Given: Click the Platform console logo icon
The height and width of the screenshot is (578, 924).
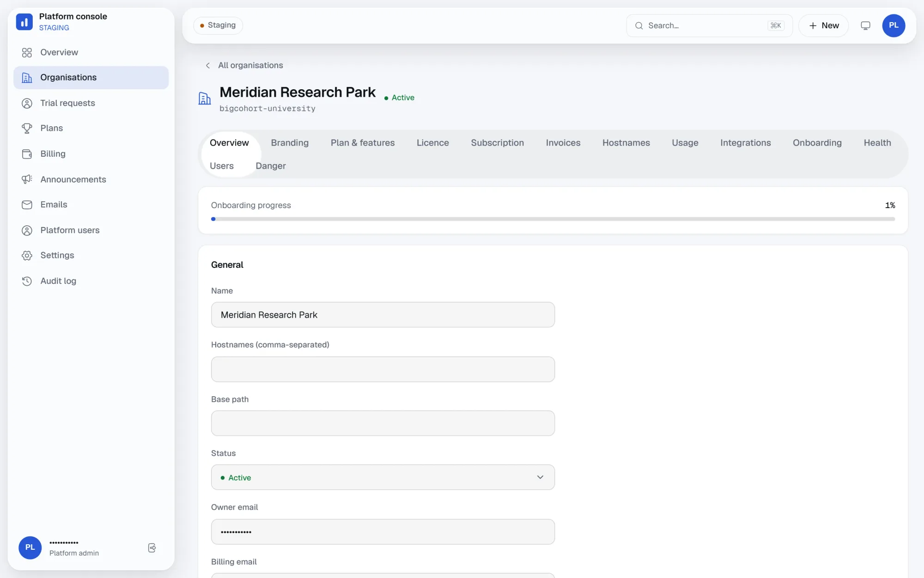Looking at the screenshot, I should 24,22.
